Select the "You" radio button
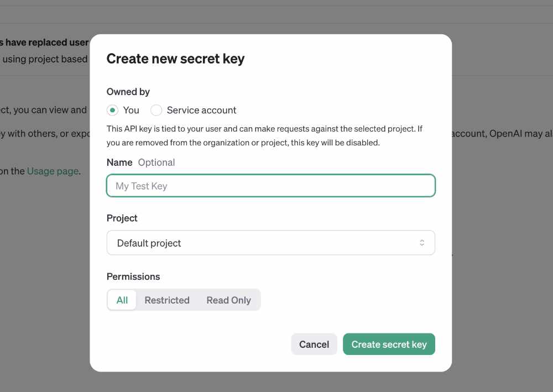This screenshot has height=392, width=553. pos(112,111)
